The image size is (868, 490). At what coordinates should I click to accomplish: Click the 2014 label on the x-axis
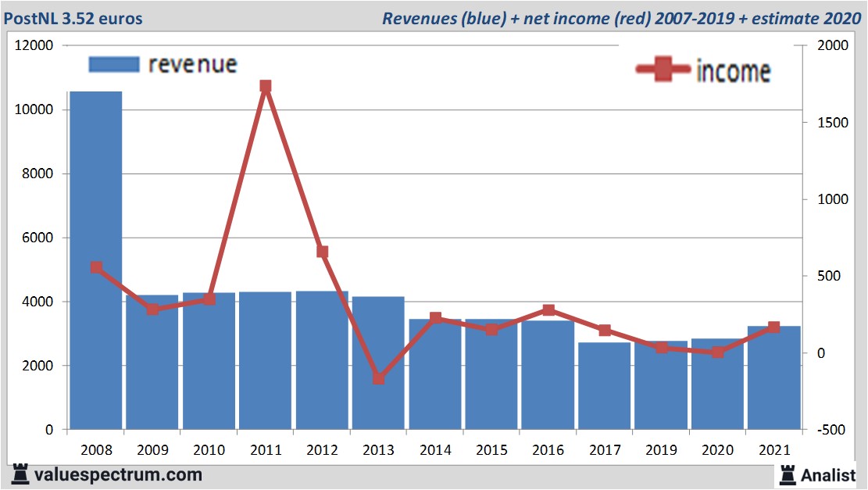pyautogui.click(x=435, y=450)
